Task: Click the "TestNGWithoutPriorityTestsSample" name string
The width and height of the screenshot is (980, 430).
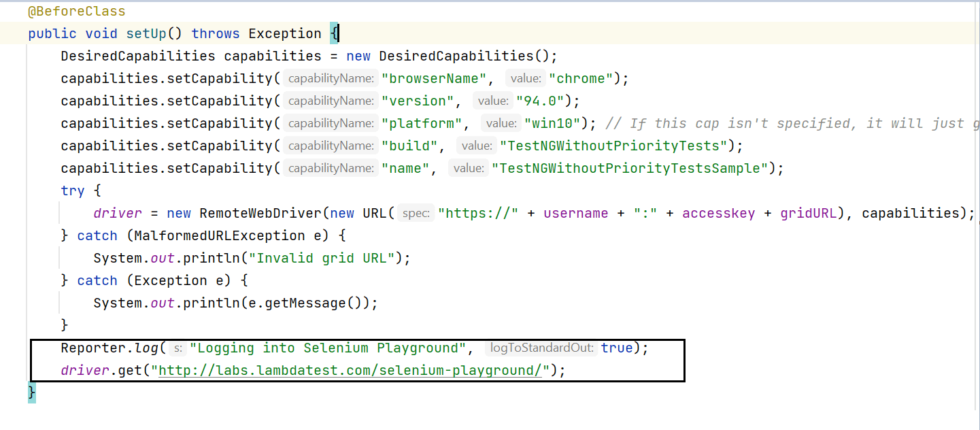Action: click(x=630, y=168)
